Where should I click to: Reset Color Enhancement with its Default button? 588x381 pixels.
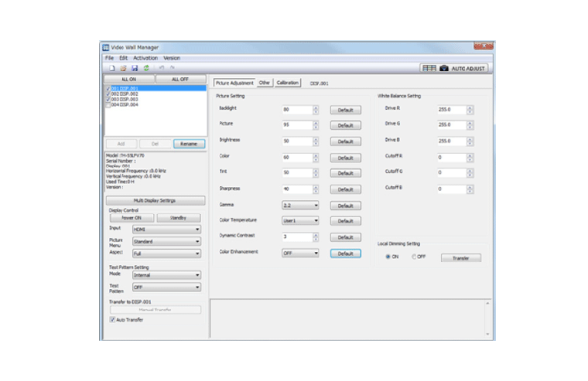[x=345, y=254]
